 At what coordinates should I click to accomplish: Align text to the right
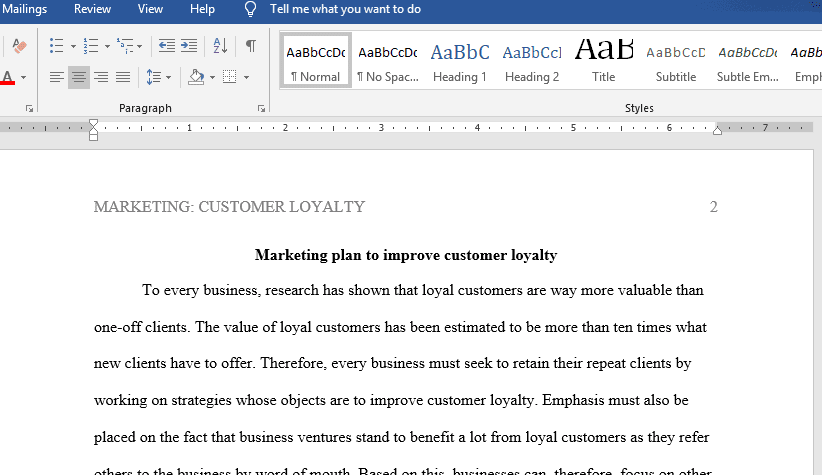(101, 78)
